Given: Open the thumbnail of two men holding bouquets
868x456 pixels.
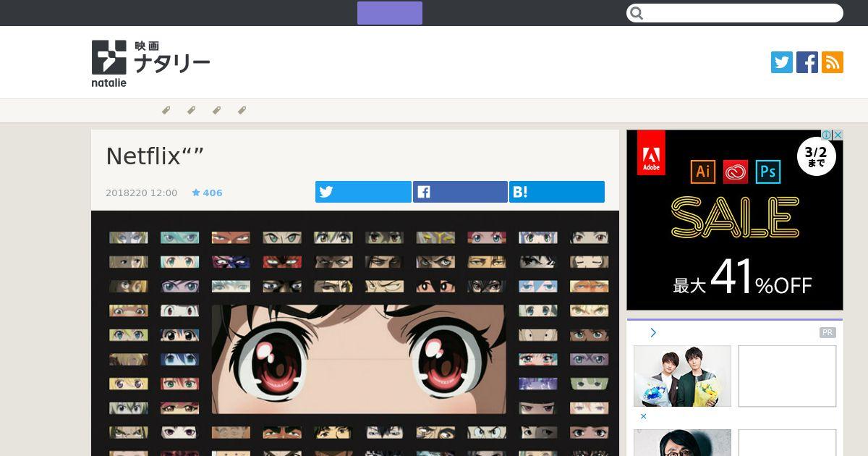Looking at the screenshot, I should tap(682, 376).
